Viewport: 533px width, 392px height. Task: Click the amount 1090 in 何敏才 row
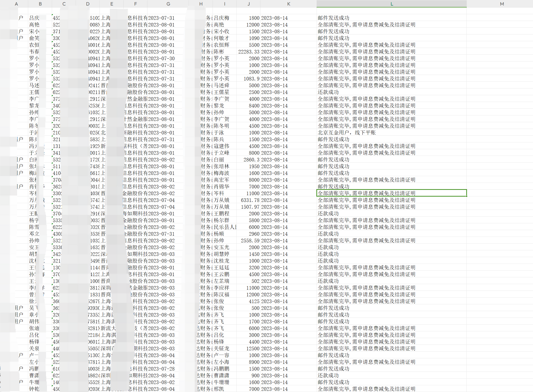(248, 38)
